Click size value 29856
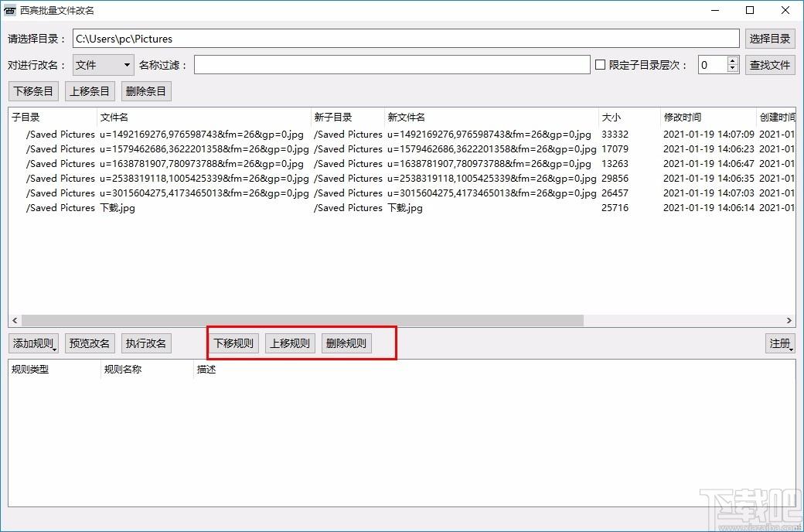The width and height of the screenshot is (804, 532). (x=615, y=179)
